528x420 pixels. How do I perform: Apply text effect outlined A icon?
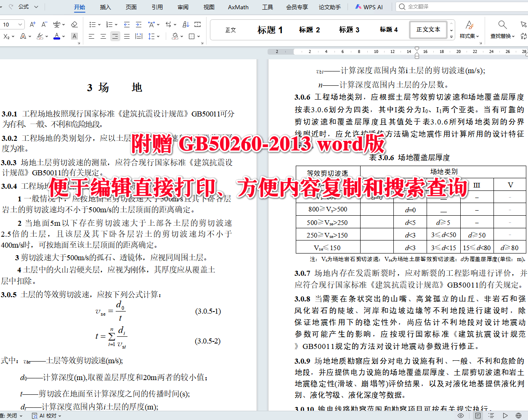pos(23,37)
